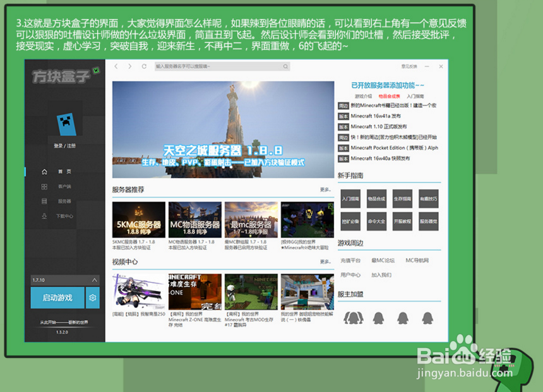
Task: Click 入门指南 guide tile
Action: [350, 199]
